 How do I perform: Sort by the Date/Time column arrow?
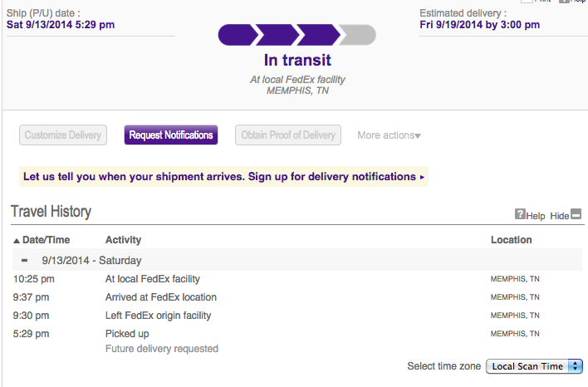pos(17,240)
